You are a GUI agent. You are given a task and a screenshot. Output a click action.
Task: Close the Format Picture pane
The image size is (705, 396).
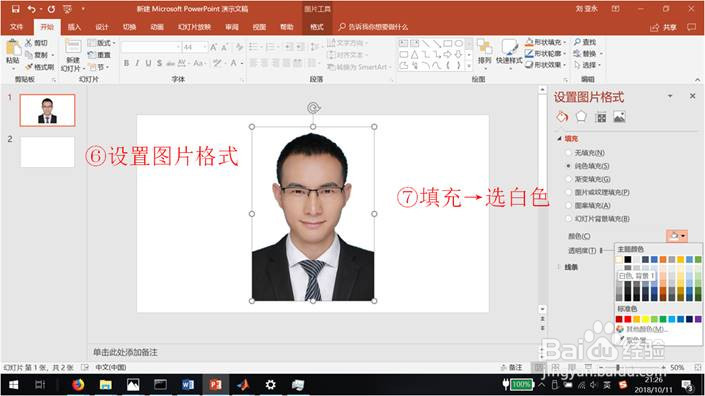[x=692, y=96]
